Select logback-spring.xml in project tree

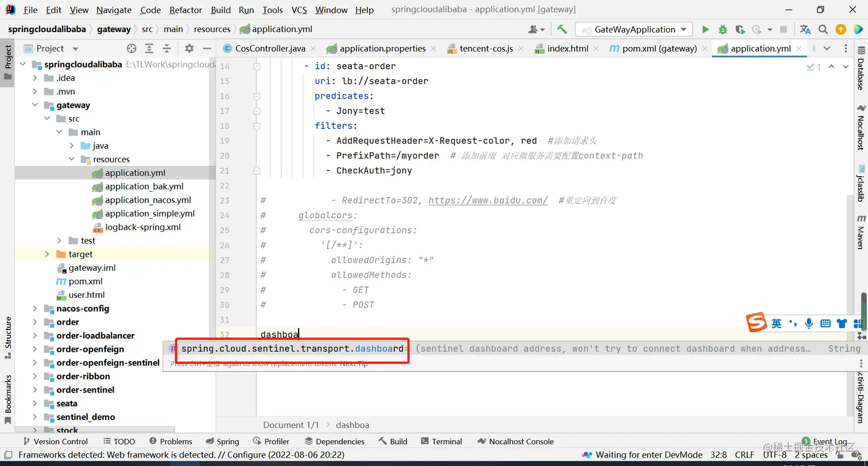coord(143,227)
